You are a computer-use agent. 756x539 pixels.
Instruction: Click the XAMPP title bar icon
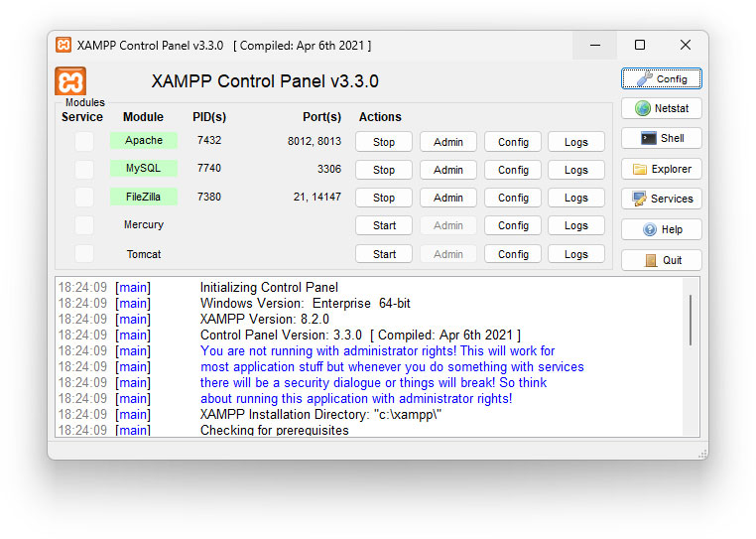tap(63, 45)
